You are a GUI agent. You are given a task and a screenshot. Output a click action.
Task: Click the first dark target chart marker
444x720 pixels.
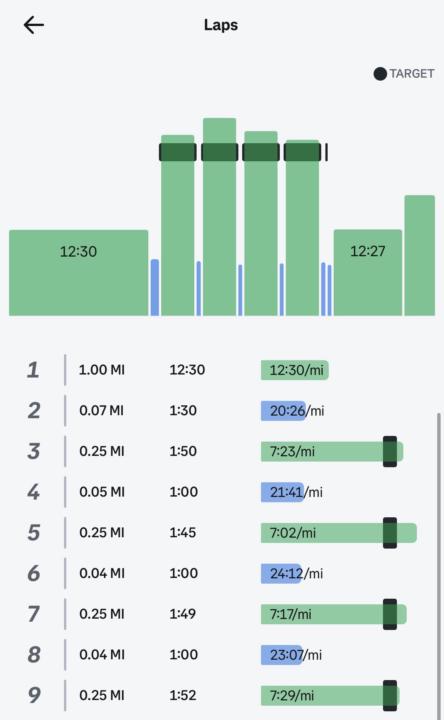178,152
